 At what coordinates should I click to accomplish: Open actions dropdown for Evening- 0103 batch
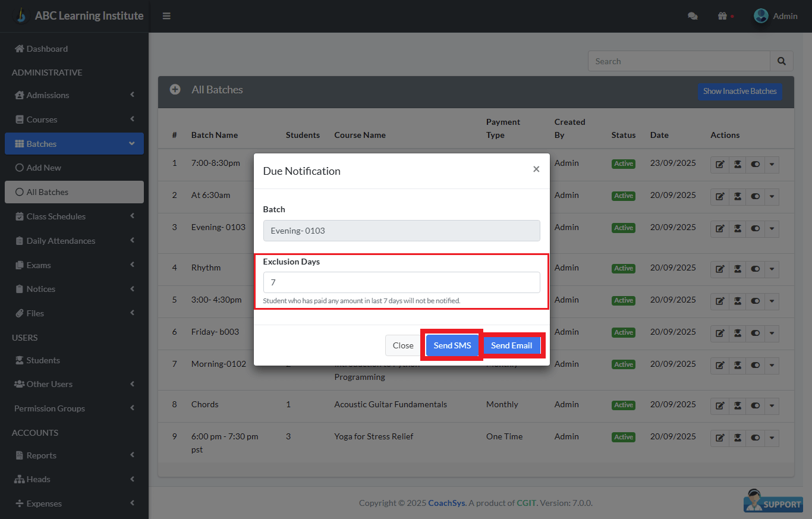pyautogui.click(x=772, y=229)
